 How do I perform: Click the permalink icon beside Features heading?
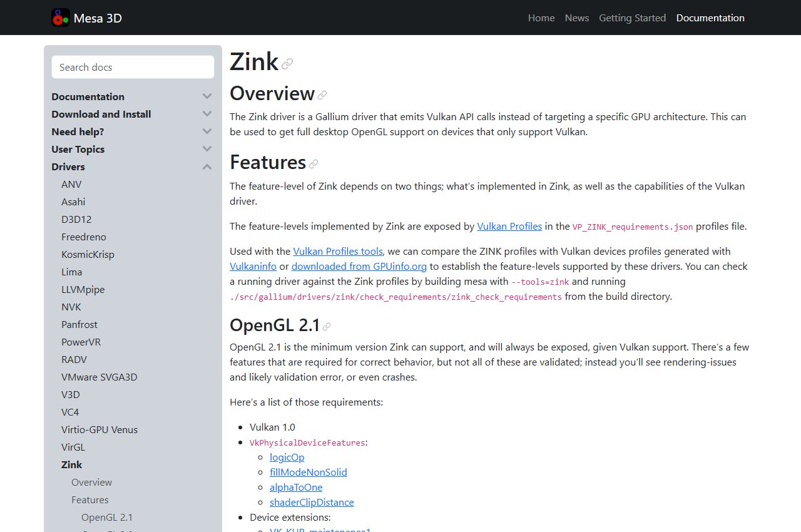click(x=314, y=164)
